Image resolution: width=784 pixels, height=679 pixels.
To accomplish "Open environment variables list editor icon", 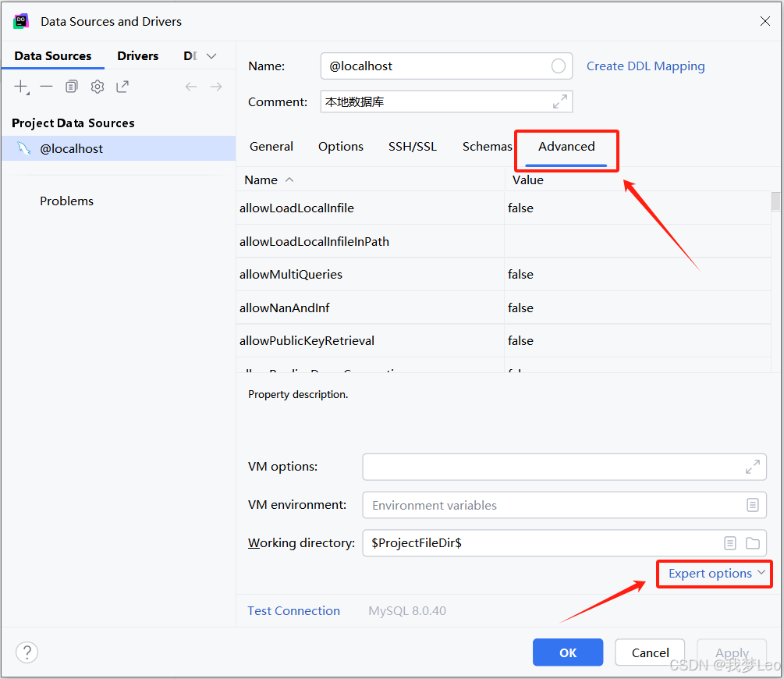I will point(753,505).
